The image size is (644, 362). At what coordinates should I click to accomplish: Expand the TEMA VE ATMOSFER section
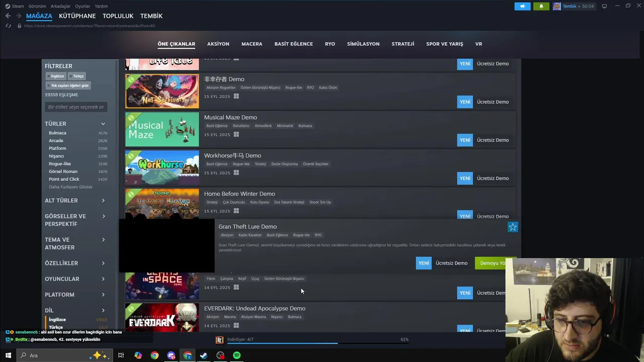75,243
